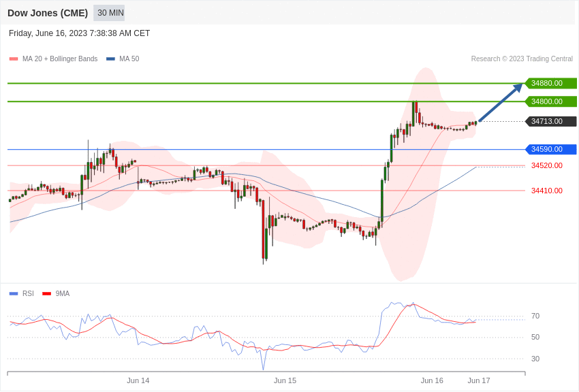Screen dimensions: 579x392
Task: Click the MA 20 + Bollinger Bands legend swatch
Action: pyautogui.click(x=14, y=59)
